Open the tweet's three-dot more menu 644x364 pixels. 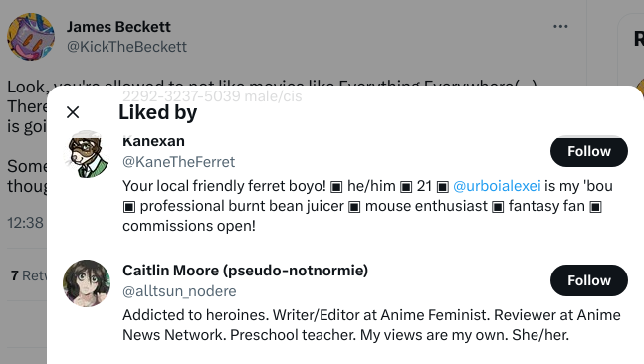(560, 26)
